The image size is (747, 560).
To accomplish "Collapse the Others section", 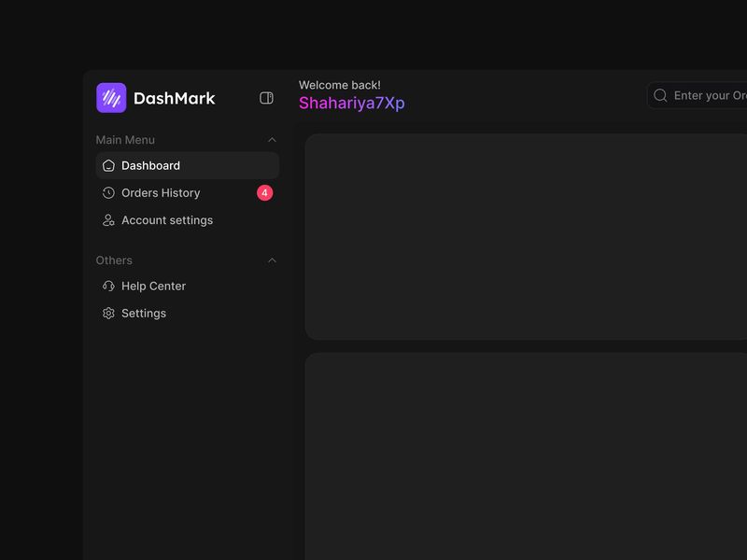I will coord(273,259).
